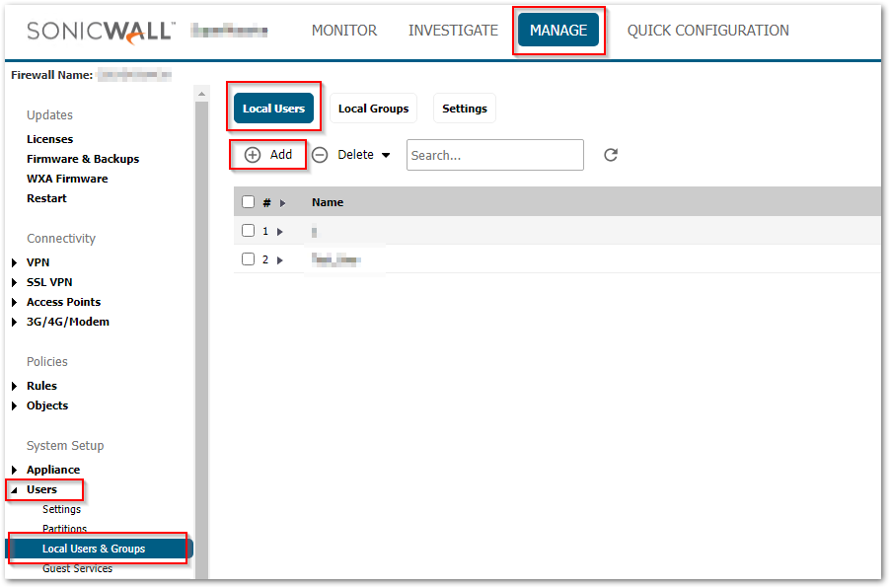Click into the Search input field
This screenshot has width=890, height=588.
494,155
